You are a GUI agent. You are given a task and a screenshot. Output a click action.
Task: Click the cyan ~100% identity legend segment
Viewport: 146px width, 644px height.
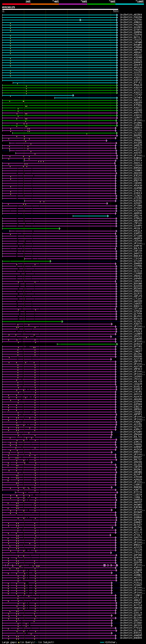click(130, 4)
